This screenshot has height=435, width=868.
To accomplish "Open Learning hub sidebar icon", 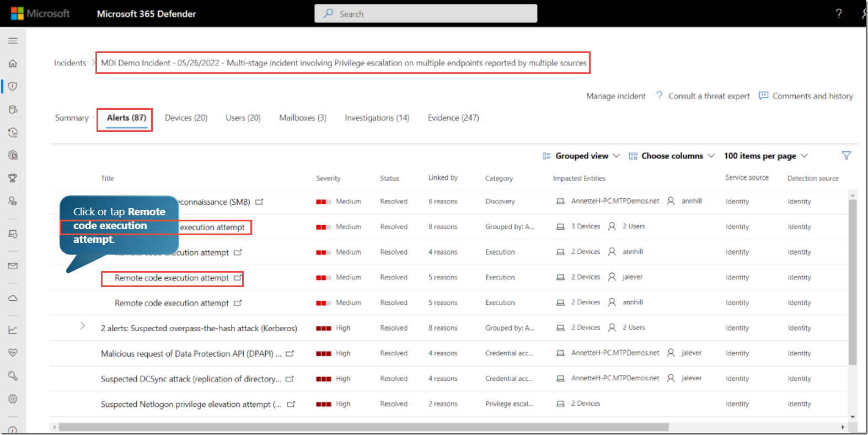I will point(13,201).
